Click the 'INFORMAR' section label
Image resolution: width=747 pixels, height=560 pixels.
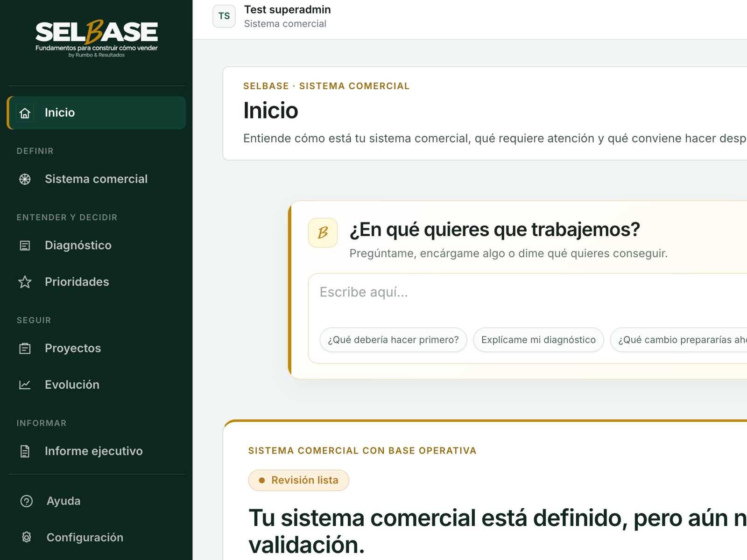(x=42, y=423)
